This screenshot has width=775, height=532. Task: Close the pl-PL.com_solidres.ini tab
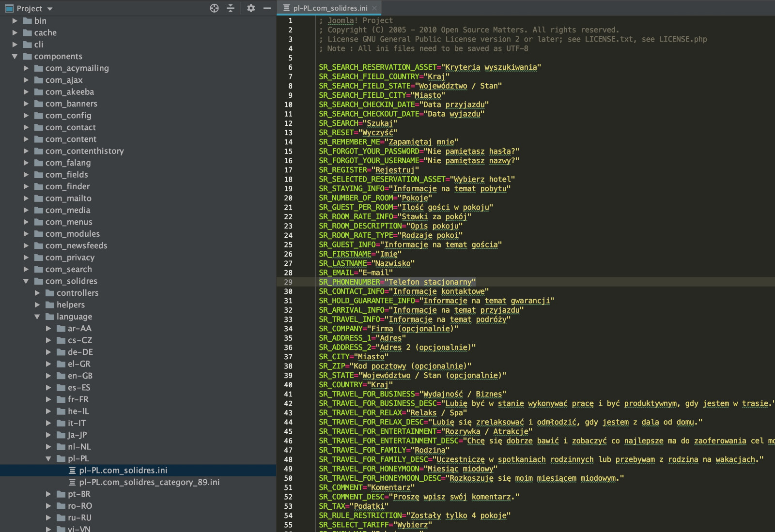(x=374, y=8)
